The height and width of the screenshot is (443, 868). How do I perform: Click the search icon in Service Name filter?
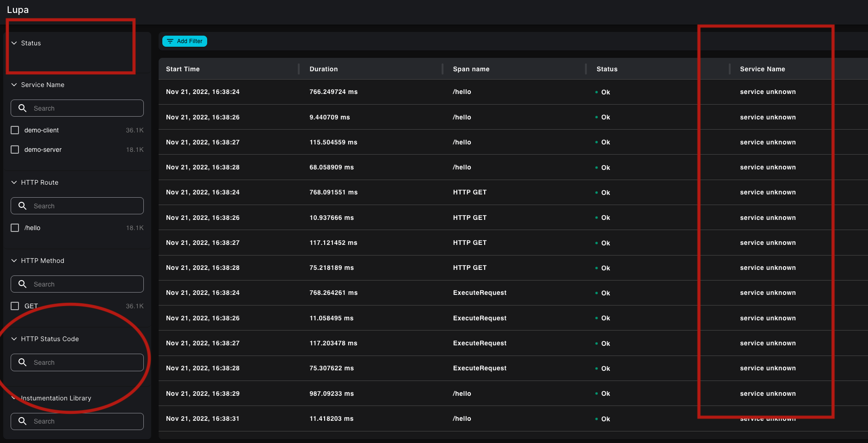click(22, 108)
